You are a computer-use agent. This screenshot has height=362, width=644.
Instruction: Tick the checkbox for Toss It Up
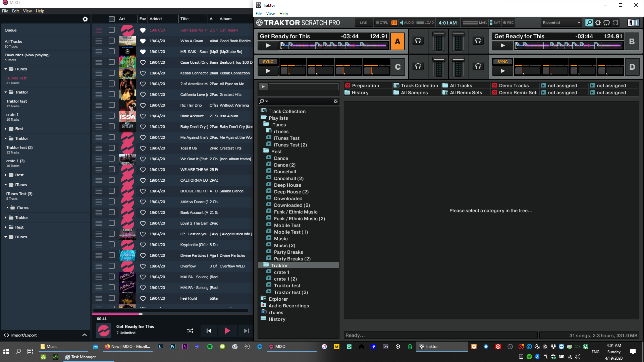pyautogui.click(x=112, y=148)
